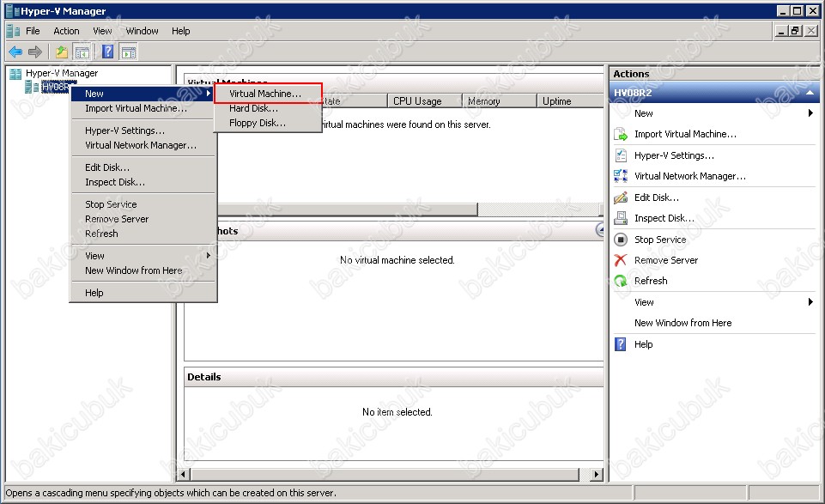Expand View submenu in context menu
The height and width of the screenshot is (504, 825).
coord(143,256)
